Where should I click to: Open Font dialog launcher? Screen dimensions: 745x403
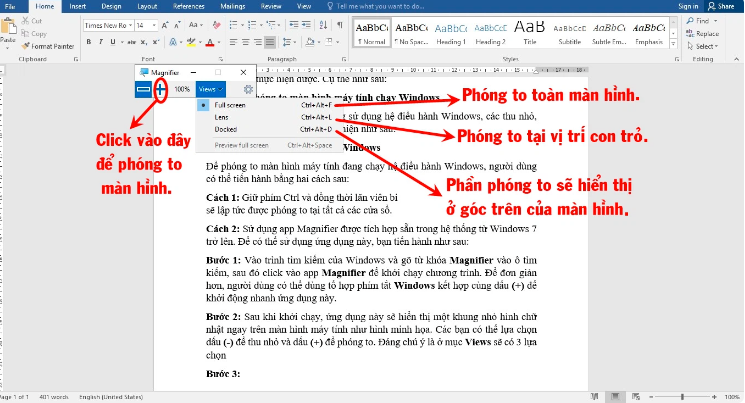[220, 59]
